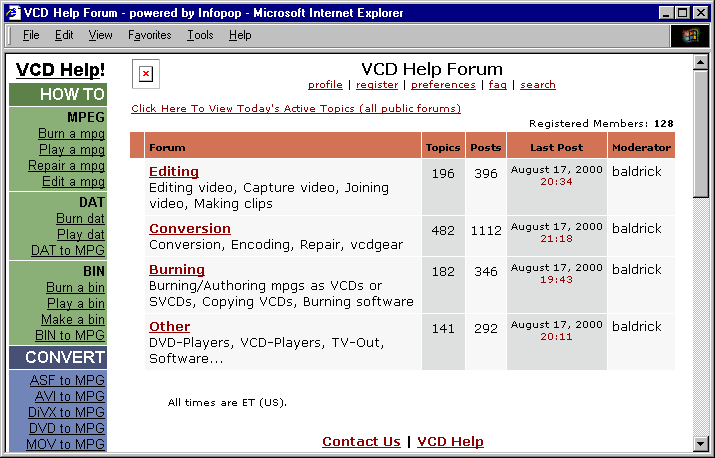
Task: Open the ASF to MPG conversion guide
Action: click(x=67, y=380)
